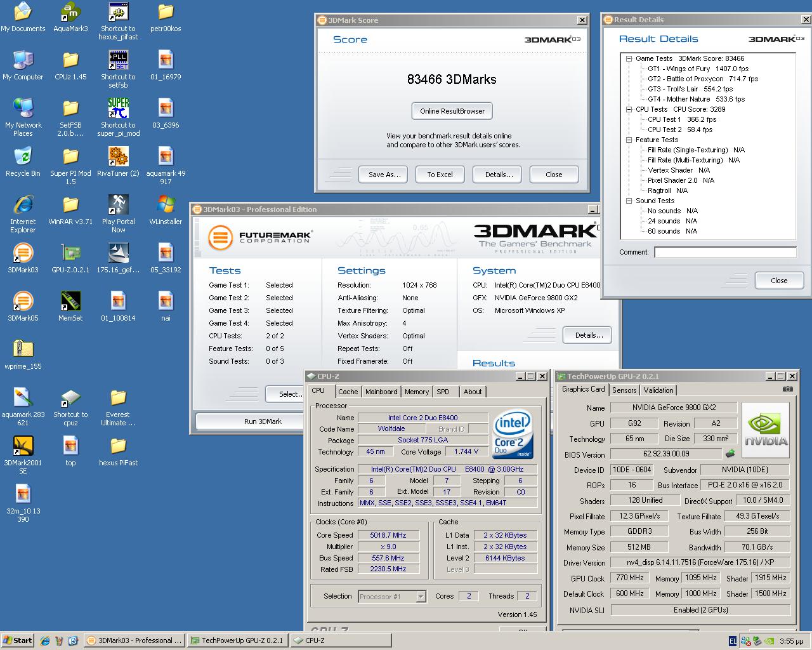Launch Shortcut to super_pi_mod
This screenshot has height=650, width=812.
click(118, 118)
